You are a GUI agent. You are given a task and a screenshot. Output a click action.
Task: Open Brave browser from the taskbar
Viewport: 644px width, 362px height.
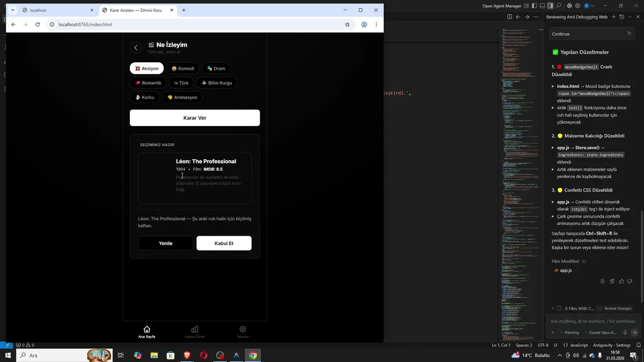click(187, 355)
